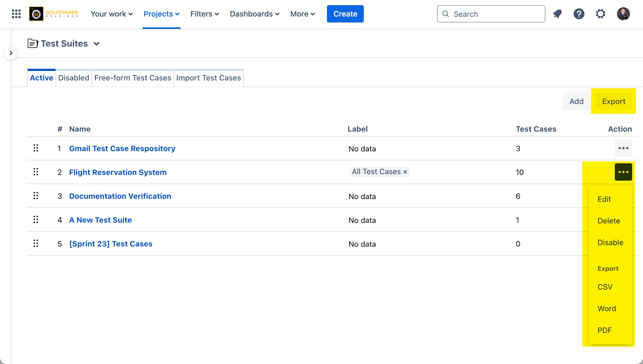Open the Test Suites title dropdown
Viewport: 643px width, 364px height.
click(97, 44)
